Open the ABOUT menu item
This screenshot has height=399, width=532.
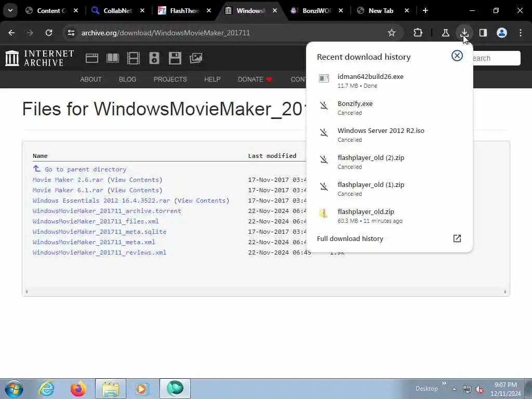pos(91,79)
